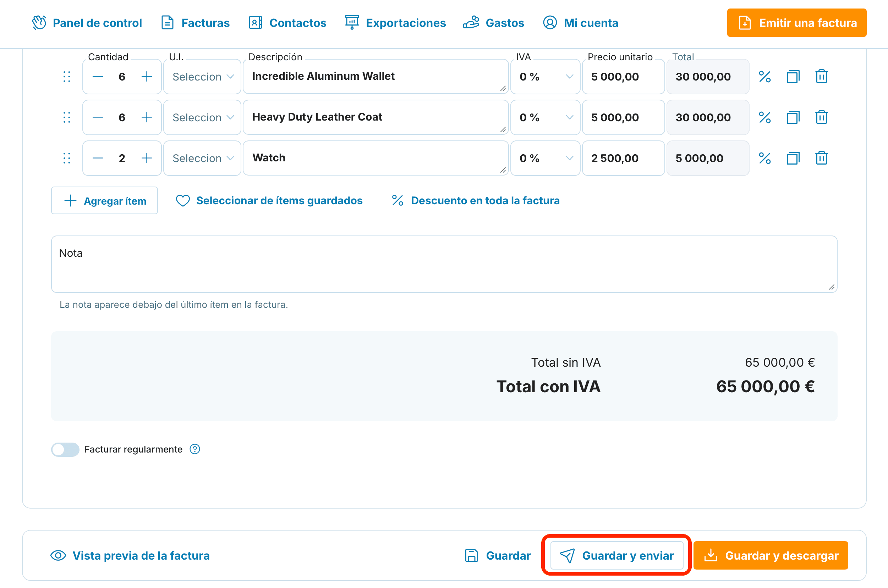Duplicate the Watch item row
Viewport: 888px width, 588px height.
point(793,158)
